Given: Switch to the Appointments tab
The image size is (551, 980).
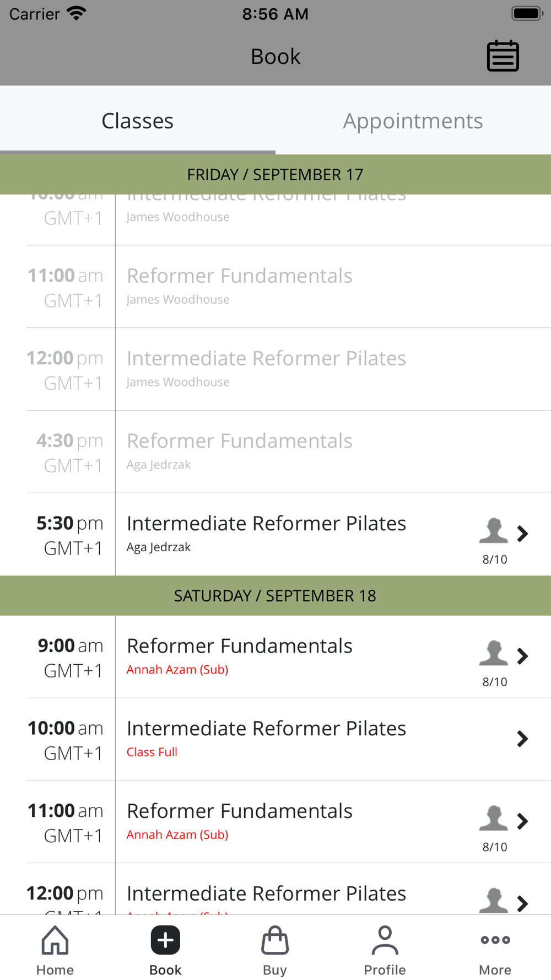Looking at the screenshot, I should (x=413, y=120).
